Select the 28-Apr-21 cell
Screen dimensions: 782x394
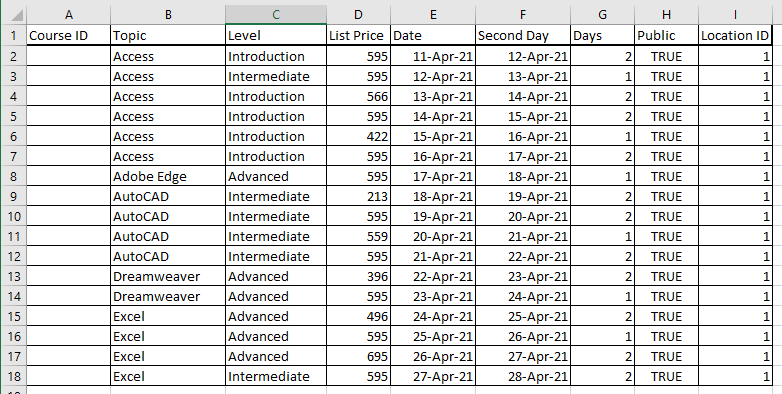point(523,377)
